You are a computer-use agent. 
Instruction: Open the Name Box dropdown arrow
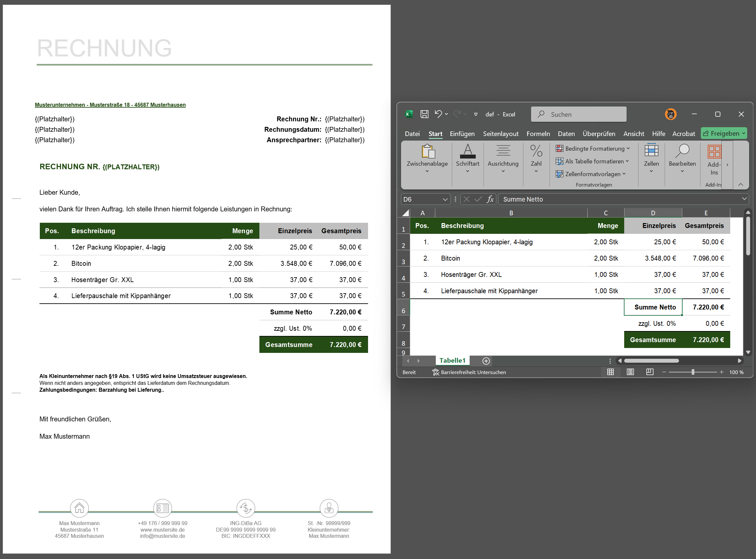pos(445,200)
